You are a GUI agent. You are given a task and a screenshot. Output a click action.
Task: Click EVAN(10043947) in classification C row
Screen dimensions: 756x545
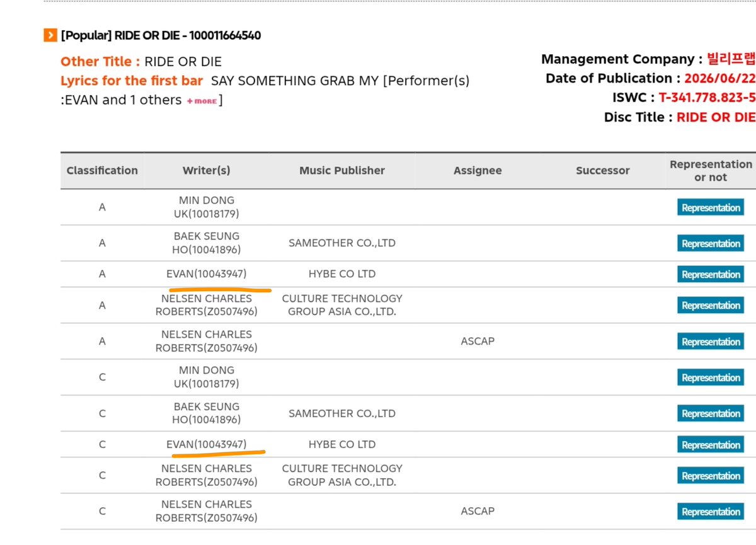(207, 444)
